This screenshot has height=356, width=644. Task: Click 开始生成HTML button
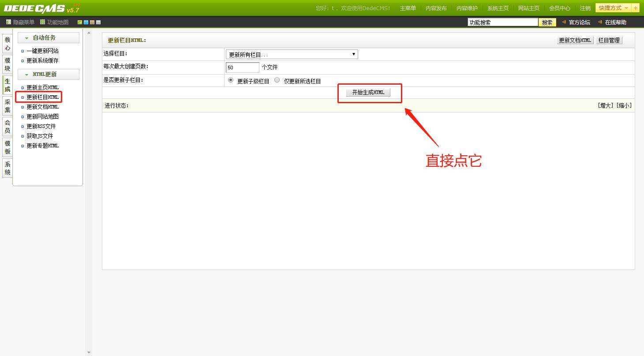point(368,93)
